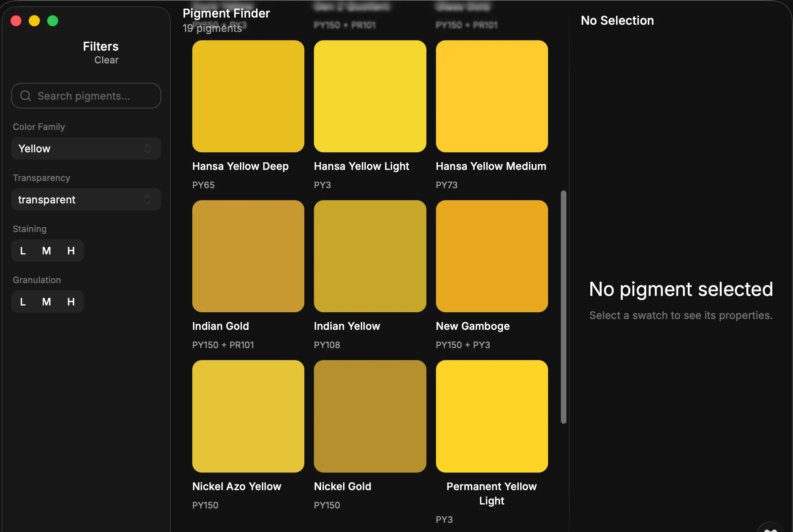The height and width of the screenshot is (532, 793).
Task: Select the Hansa Yellow Light swatch
Action: [370, 96]
